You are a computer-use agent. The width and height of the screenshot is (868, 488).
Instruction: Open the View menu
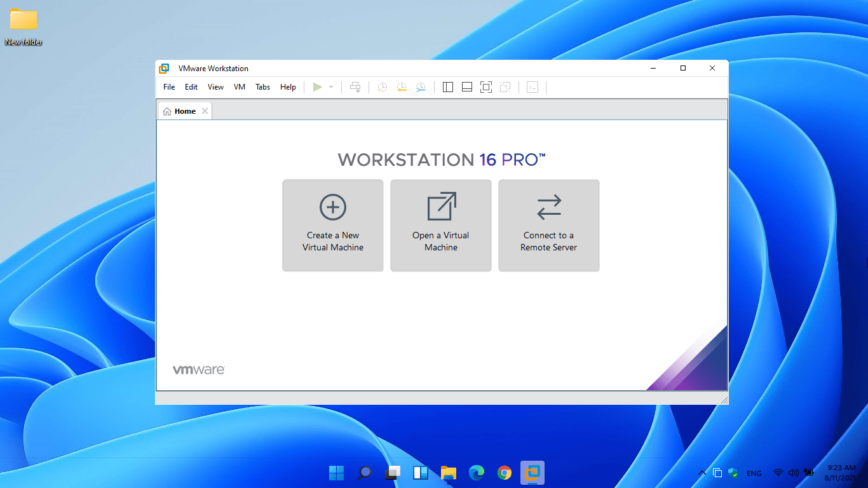(x=215, y=87)
